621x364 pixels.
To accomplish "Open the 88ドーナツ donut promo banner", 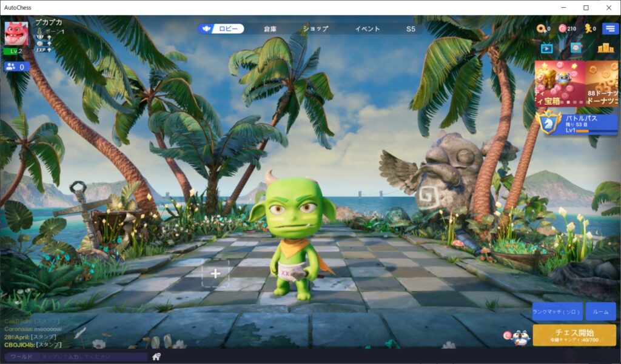I will click(602, 84).
